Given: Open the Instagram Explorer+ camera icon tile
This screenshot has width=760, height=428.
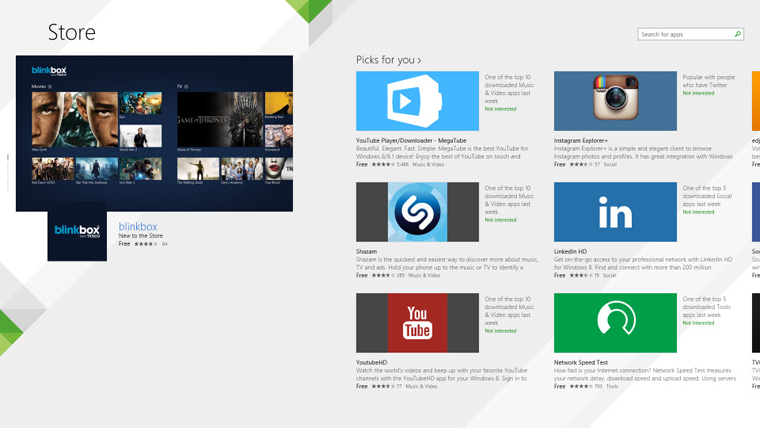Looking at the screenshot, I should click(615, 101).
